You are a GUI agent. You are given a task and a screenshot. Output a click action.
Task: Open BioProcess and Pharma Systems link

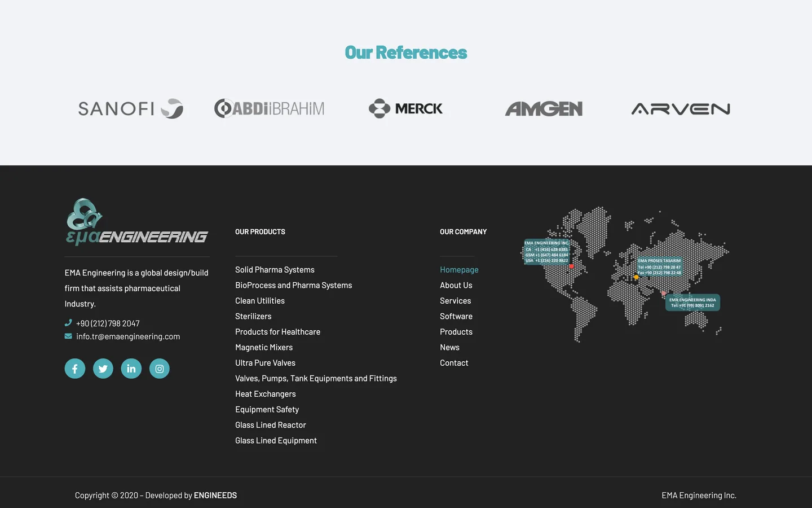pos(293,286)
